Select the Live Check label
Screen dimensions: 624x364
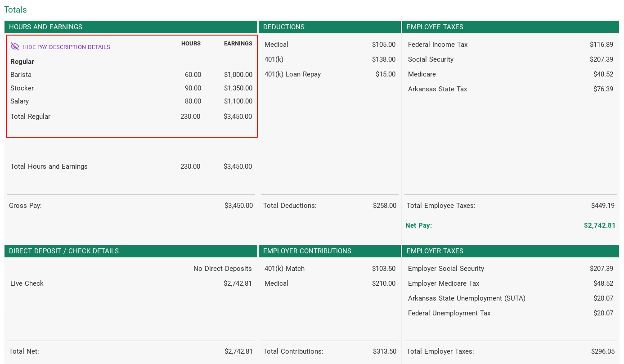point(27,283)
